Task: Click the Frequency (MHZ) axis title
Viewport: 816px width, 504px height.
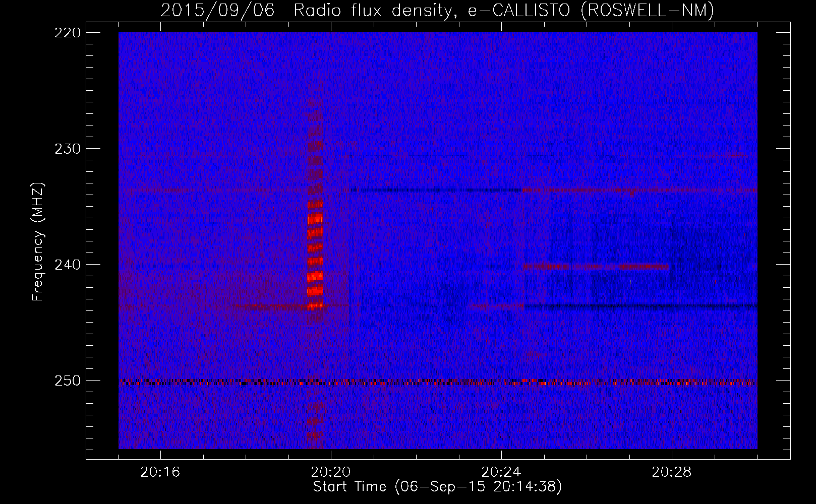Action: point(38,241)
